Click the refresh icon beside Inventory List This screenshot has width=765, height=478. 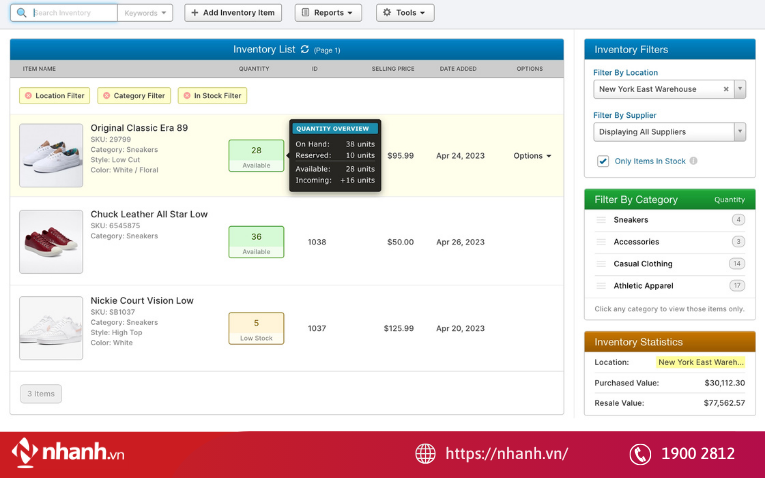coord(305,49)
